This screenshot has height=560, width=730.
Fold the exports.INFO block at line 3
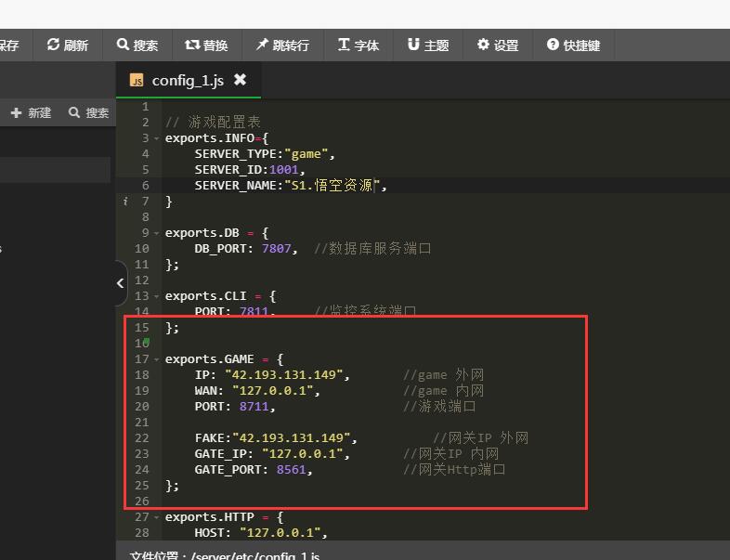[157, 138]
